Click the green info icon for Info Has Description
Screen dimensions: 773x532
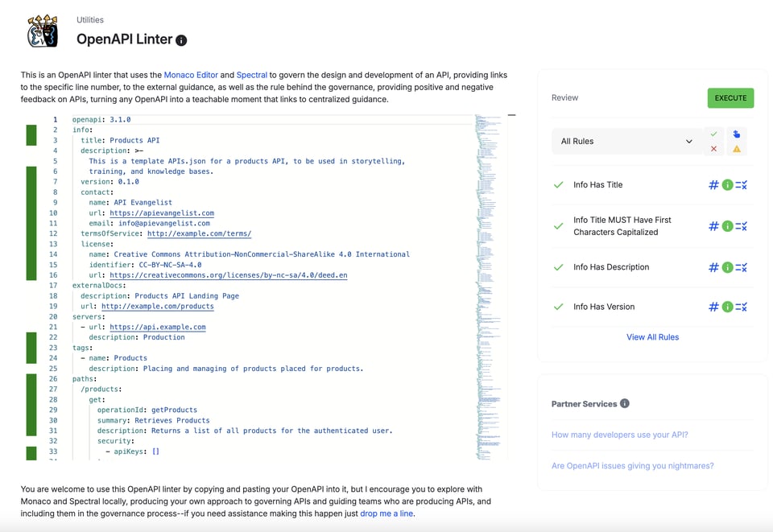pos(727,267)
